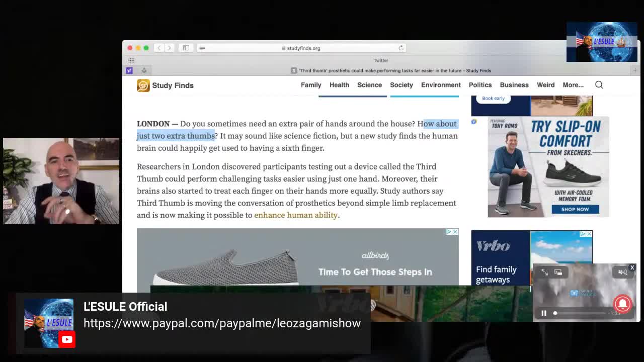Unmute the floating video player

[x=622, y=272]
